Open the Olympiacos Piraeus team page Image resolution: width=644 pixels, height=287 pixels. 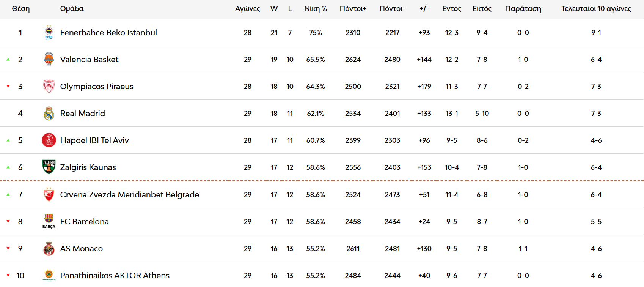(x=97, y=87)
